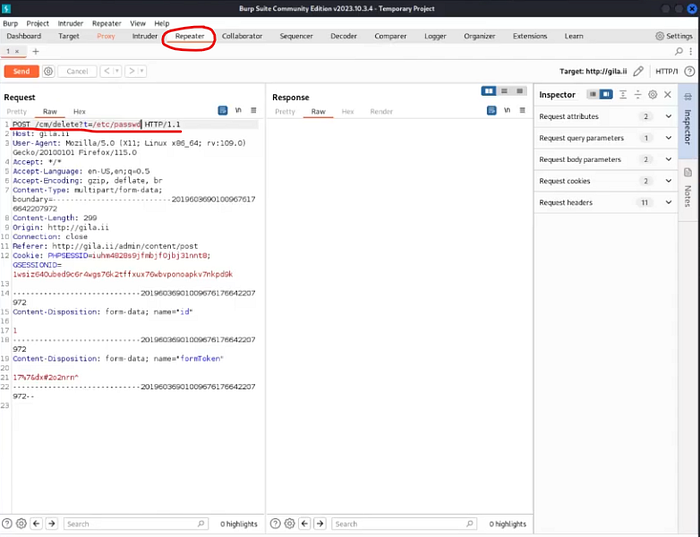Click Inspector collapse all sections icon
Screen dimensions: 700x537
tap(638, 94)
